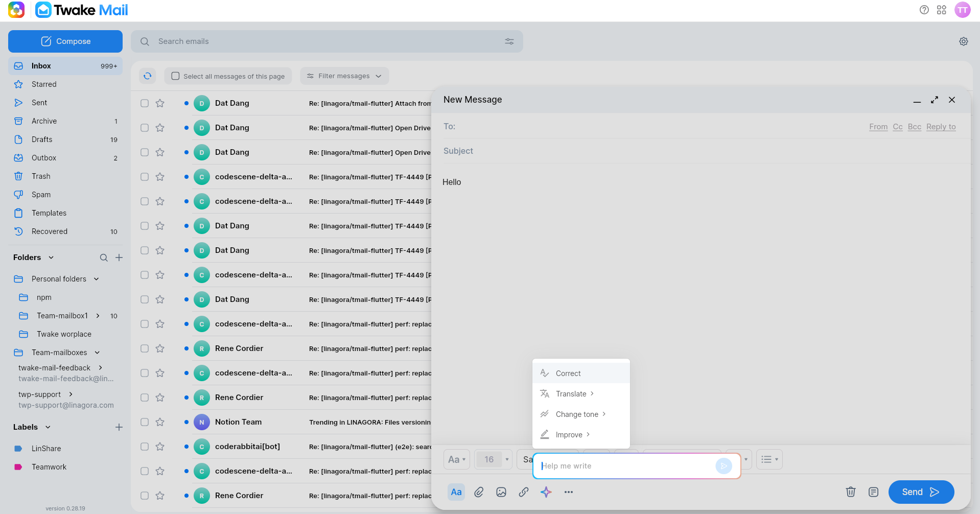The height and width of the screenshot is (514, 980).
Task: Open the Sent folder
Action: 65,103
